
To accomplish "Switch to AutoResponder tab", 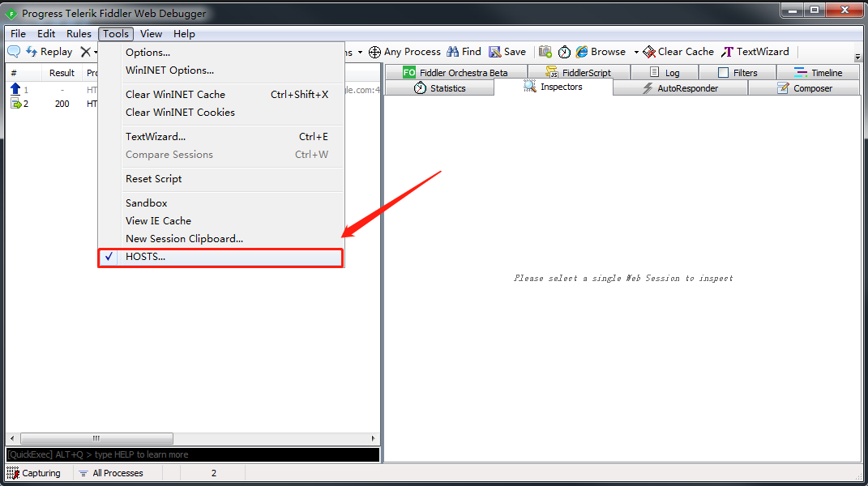I will 680,88.
